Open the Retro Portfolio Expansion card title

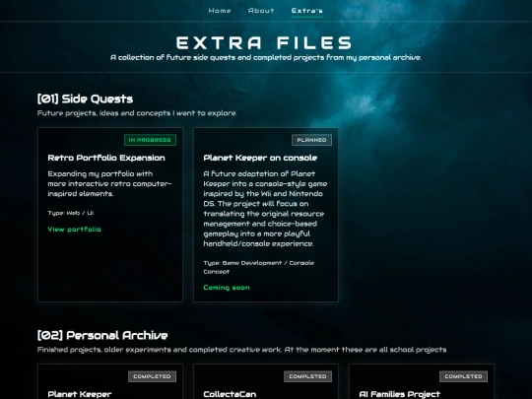(106, 158)
